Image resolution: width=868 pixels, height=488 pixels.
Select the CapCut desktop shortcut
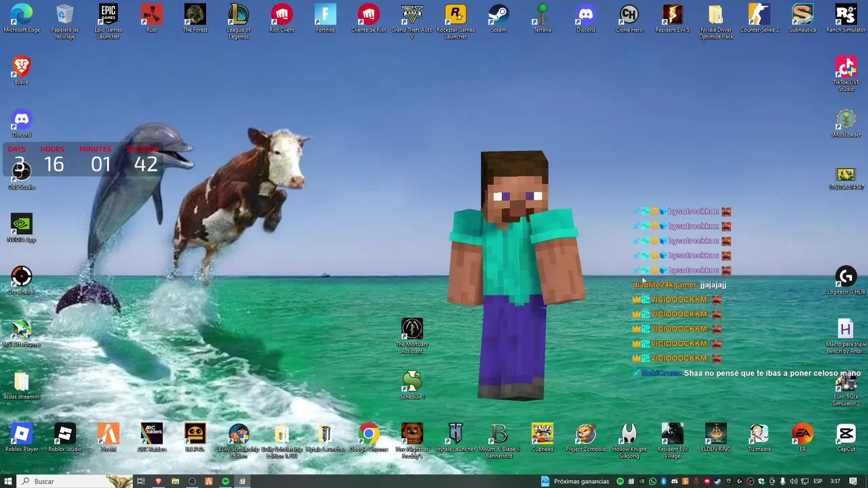(x=846, y=438)
